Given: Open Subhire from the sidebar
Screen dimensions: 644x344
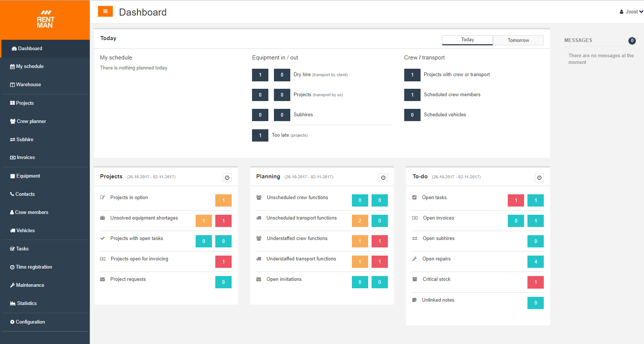Looking at the screenshot, I should [x=24, y=139].
